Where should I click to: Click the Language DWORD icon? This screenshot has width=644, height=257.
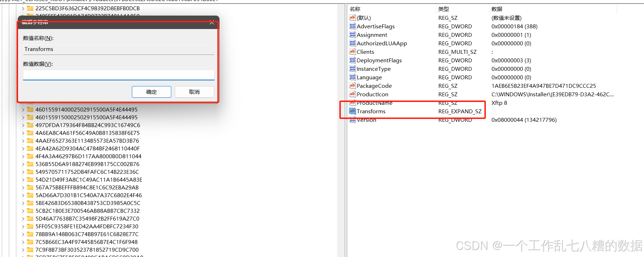(352, 77)
